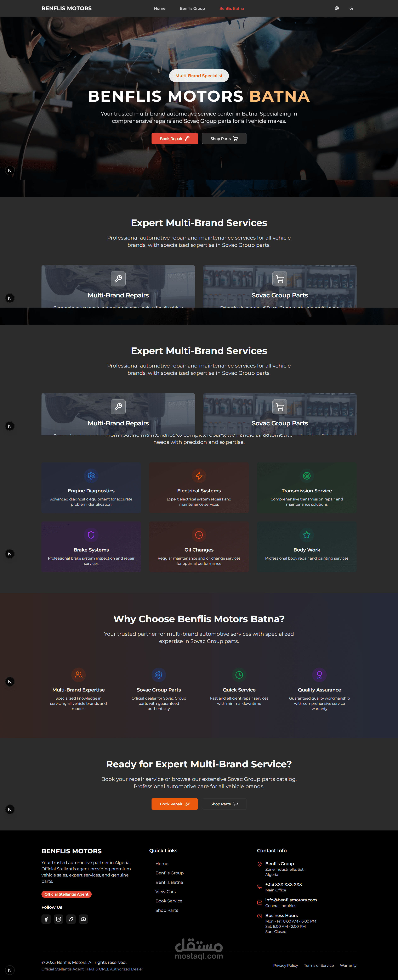Click the BENFLIS MOTORS footer logo text
Image resolution: width=398 pixels, height=980 pixels.
coord(72,851)
